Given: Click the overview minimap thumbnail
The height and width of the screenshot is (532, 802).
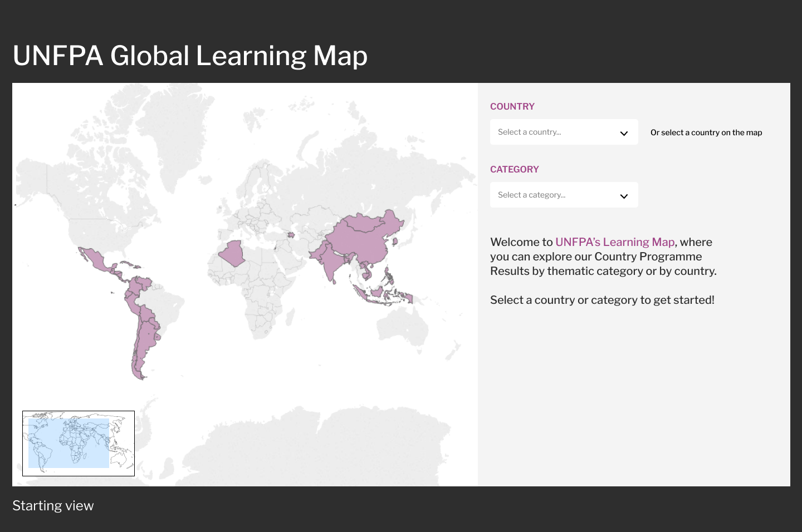Looking at the screenshot, I should pos(79,444).
